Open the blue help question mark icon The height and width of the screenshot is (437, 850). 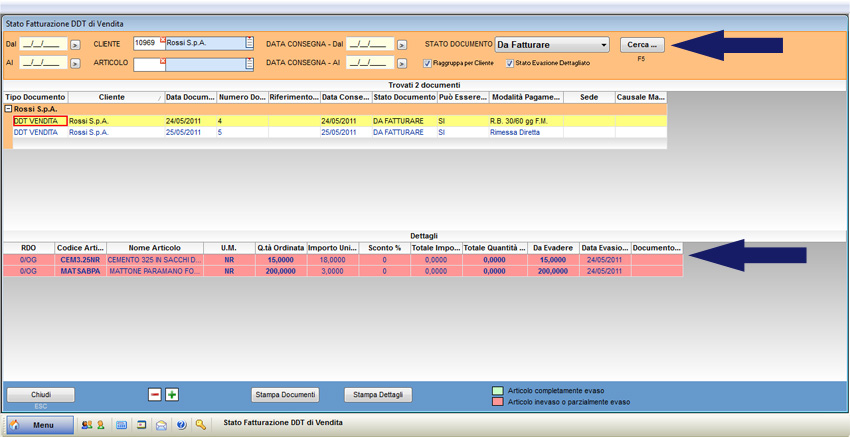coord(181,425)
